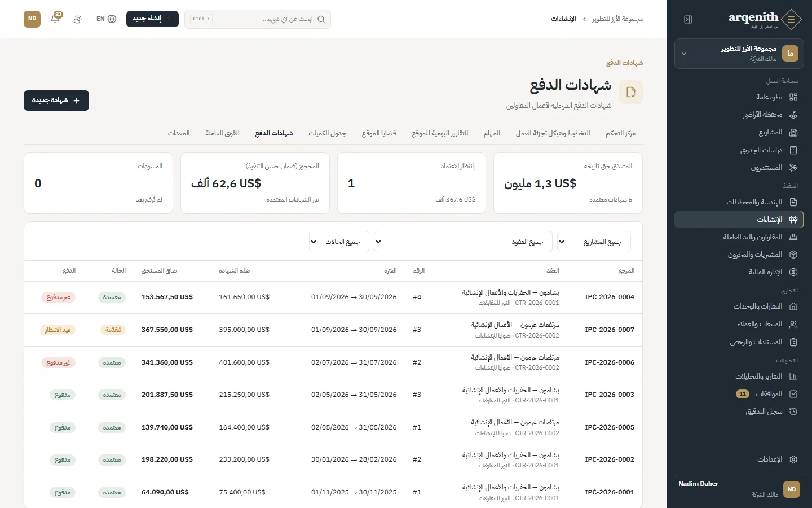
Task: Click the search magnifier icon
Action: tap(321, 19)
